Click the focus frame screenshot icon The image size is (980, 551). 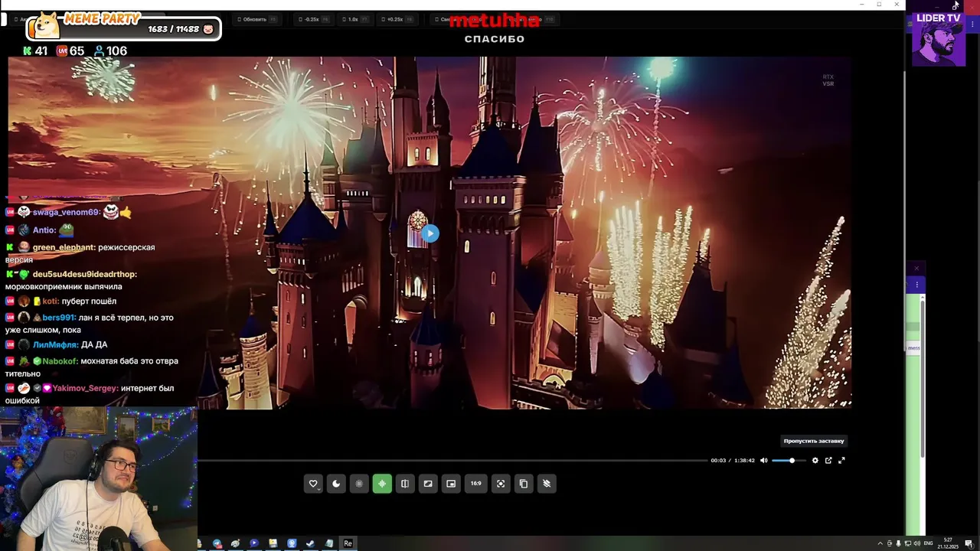pyautogui.click(x=501, y=484)
